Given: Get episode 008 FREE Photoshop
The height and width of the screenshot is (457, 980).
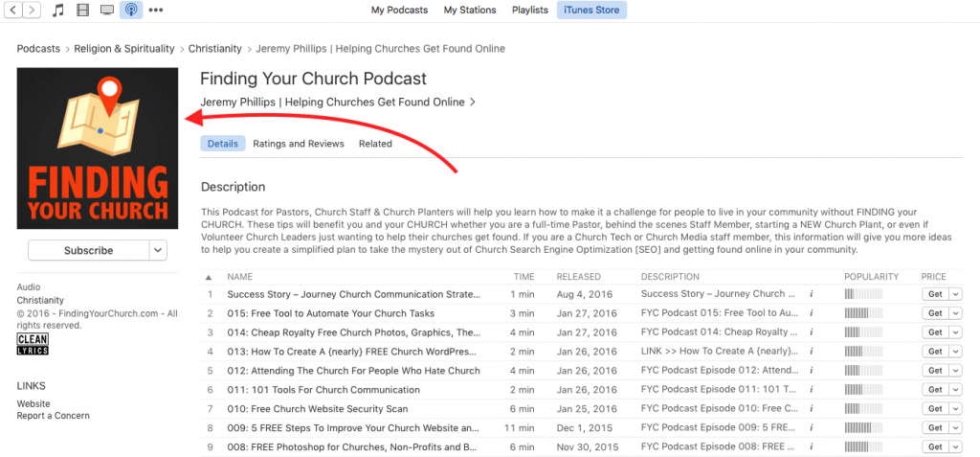Looking at the screenshot, I should tap(936, 447).
